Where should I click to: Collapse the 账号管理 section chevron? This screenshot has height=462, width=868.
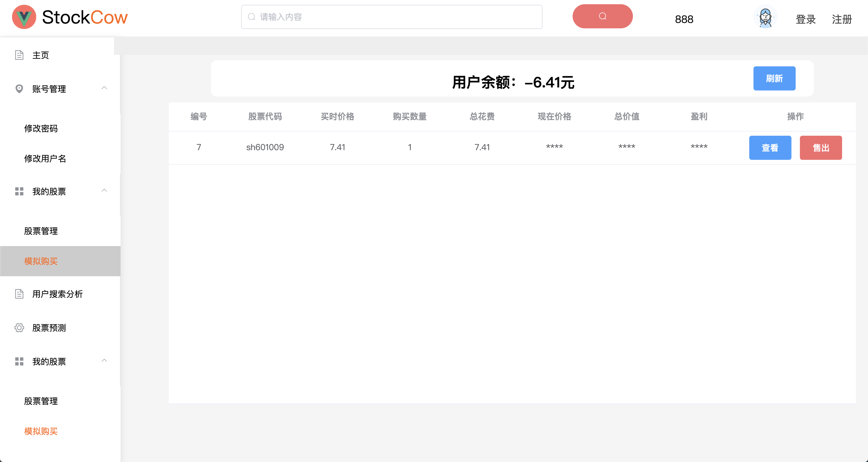(105, 88)
